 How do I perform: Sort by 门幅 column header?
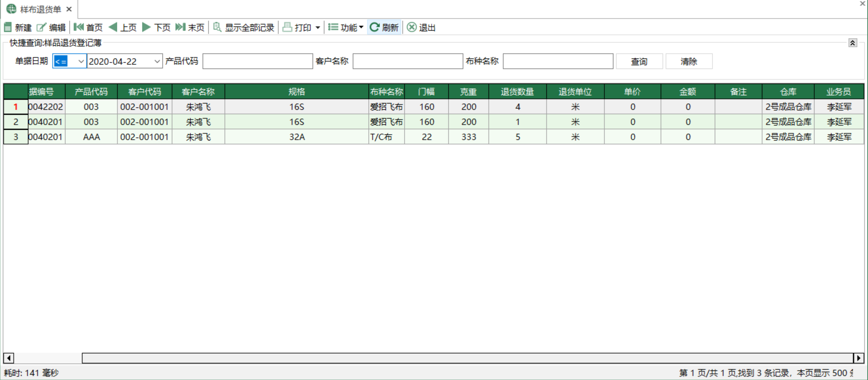coord(426,92)
